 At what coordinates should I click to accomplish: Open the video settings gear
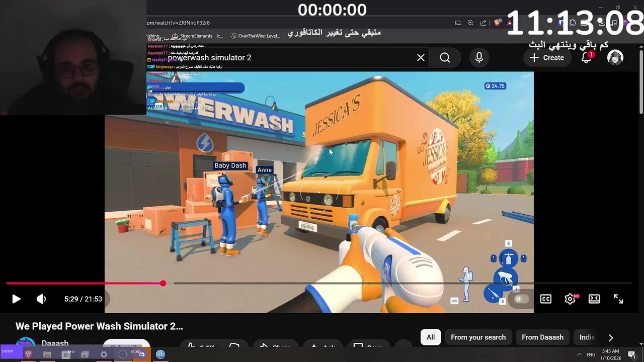[x=570, y=299]
